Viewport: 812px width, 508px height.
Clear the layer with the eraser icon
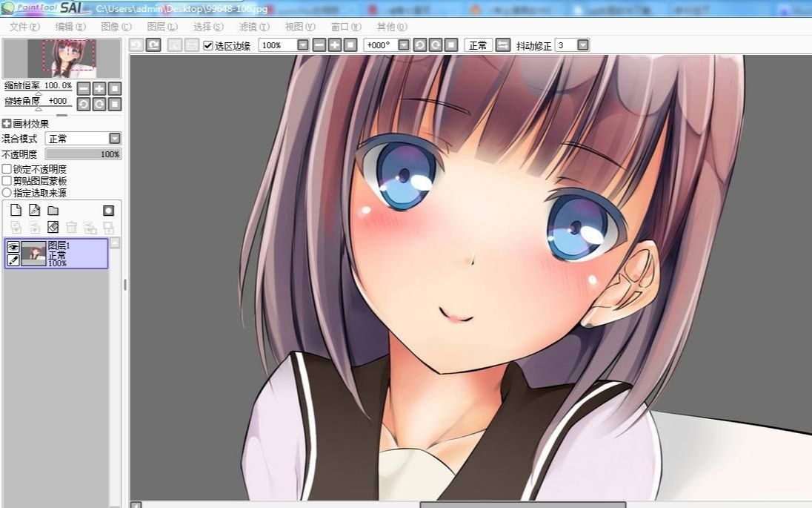53,227
